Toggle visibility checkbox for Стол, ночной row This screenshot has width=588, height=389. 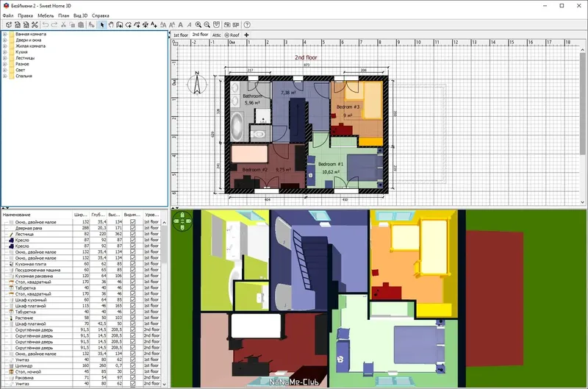coord(132,372)
